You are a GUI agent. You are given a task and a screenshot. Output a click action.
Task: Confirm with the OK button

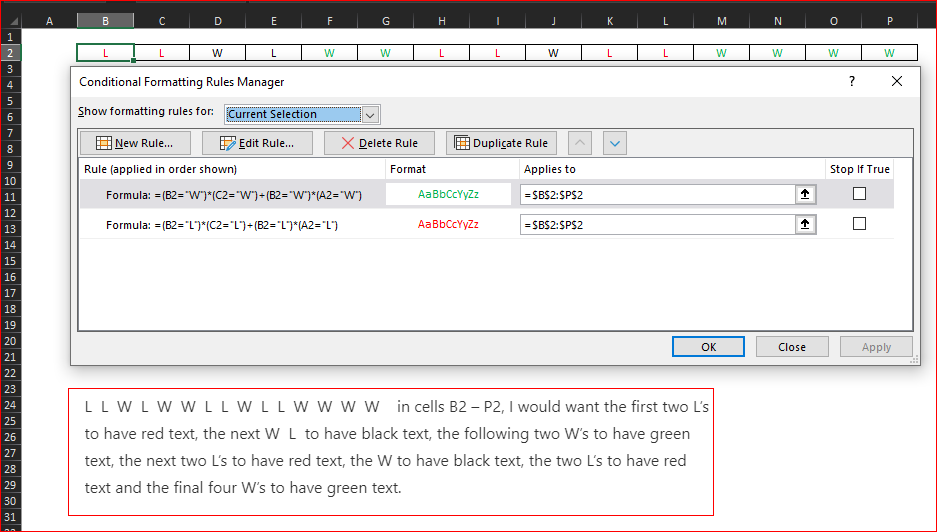click(x=708, y=347)
